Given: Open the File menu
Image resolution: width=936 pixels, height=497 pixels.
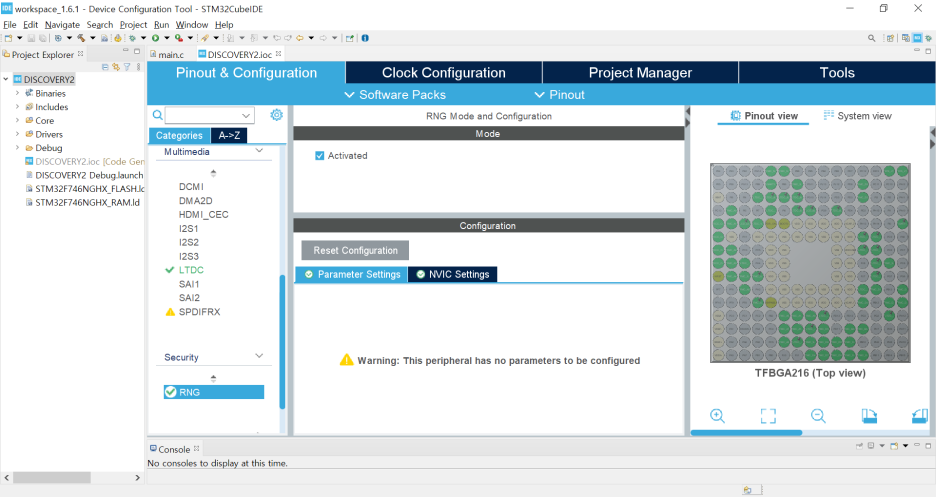Looking at the screenshot, I should coord(10,24).
